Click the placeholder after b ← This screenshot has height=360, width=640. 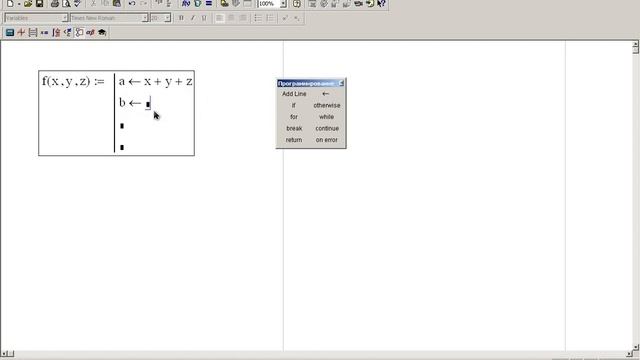coord(148,104)
